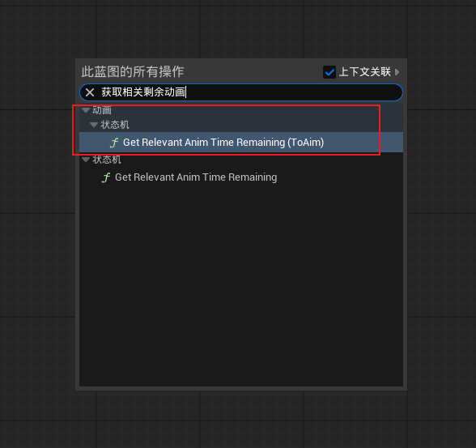Click function icon of plain Get Relevant Anim Time Remaining
Image resolution: width=476 pixels, height=448 pixels.
[106, 177]
